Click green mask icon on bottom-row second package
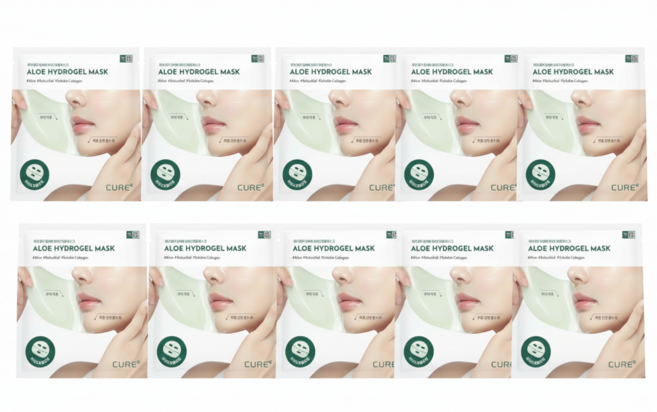The image size is (657, 412). pyautogui.click(x=172, y=351)
